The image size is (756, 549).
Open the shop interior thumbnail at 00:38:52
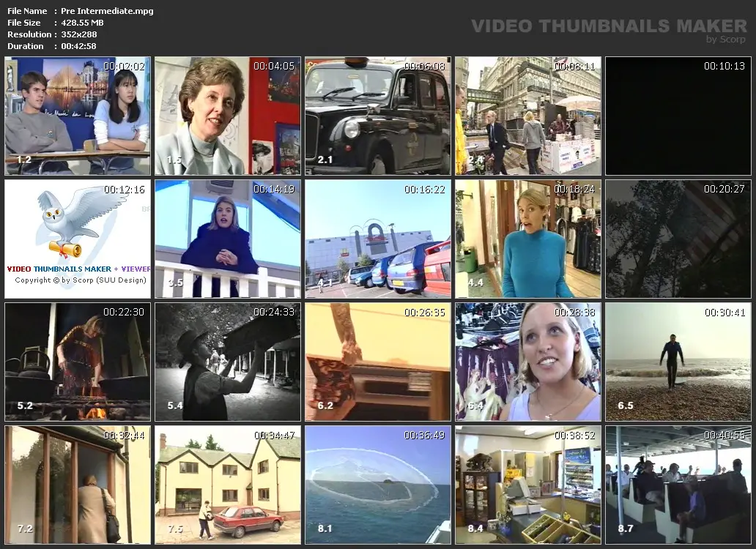528,485
